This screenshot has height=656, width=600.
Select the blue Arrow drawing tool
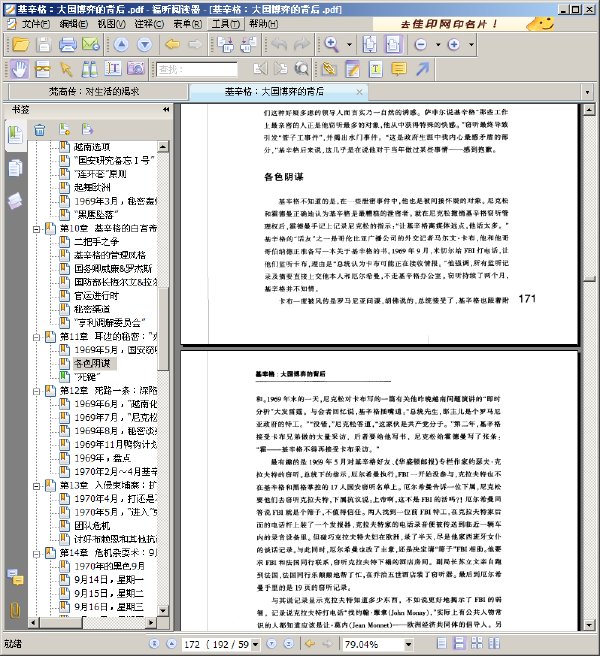(423, 69)
